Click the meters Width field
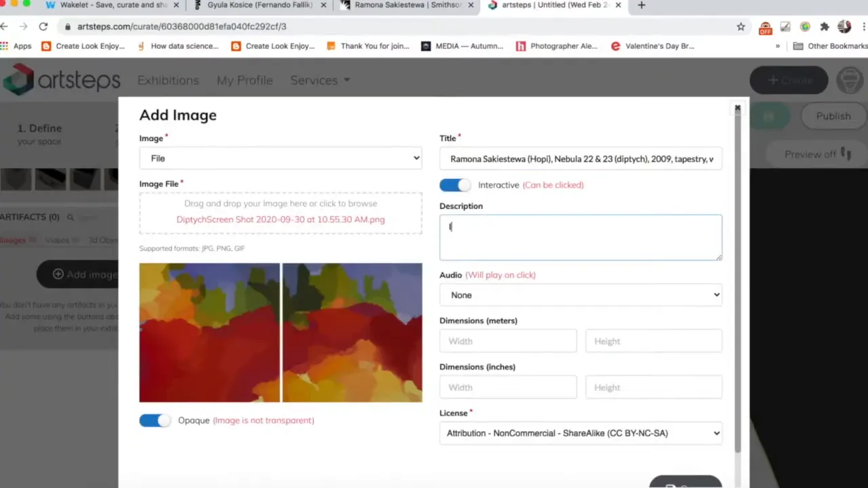The width and height of the screenshot is (868, 488). coord(508,341)
